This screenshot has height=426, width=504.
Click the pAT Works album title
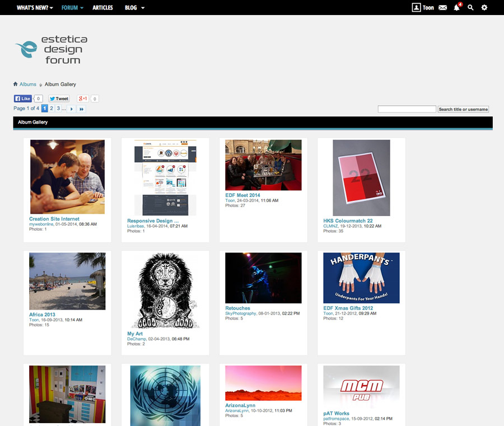pos(336,414)
